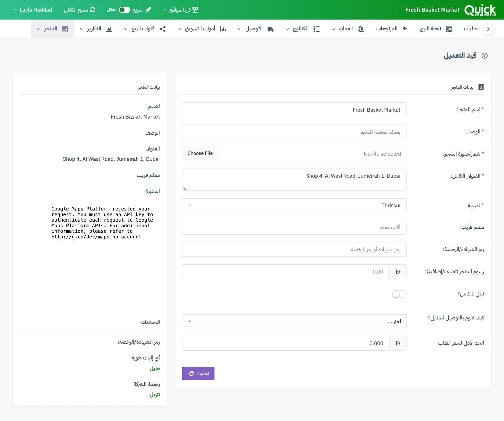Click the certificate/license code input field
Viewport: 504px width, 421px height.
pos(294,249)
